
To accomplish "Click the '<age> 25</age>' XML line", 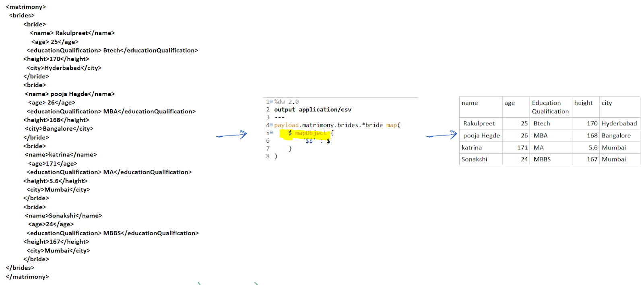I will click(55, 42).
